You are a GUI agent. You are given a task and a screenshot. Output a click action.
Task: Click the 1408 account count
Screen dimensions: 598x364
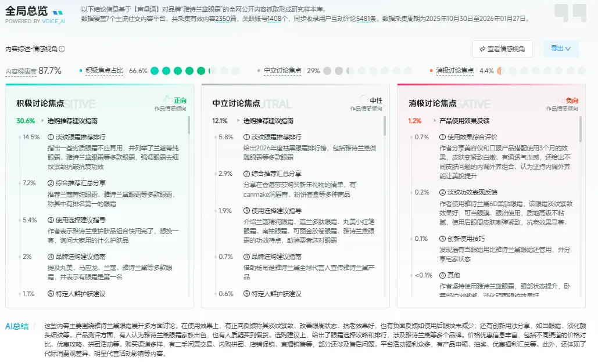click(274, 19)
